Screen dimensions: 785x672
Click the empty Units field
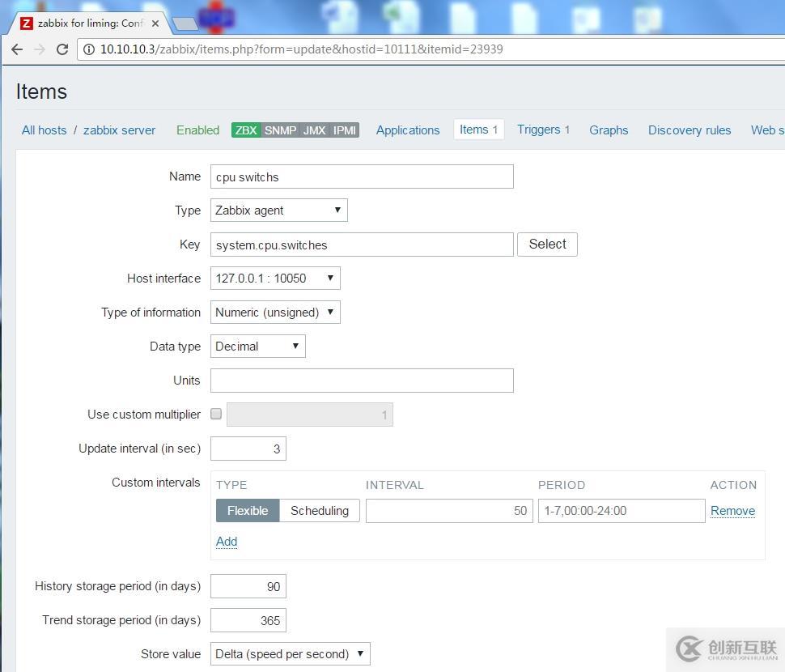(362, 381)
